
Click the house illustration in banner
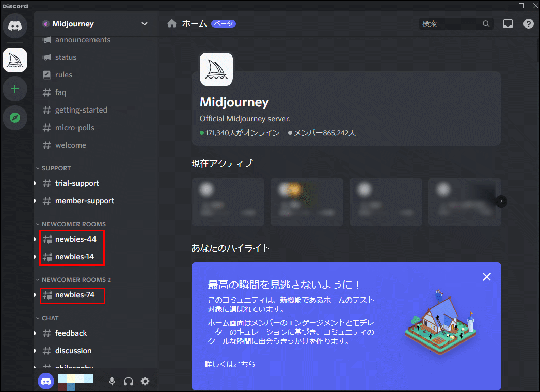440,323
